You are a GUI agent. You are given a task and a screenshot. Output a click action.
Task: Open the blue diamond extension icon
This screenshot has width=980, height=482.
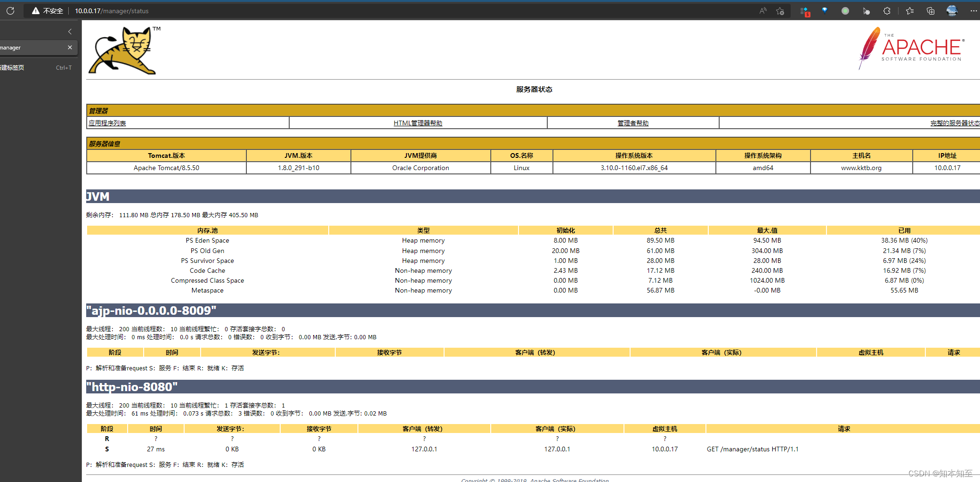tap(825, 10)
